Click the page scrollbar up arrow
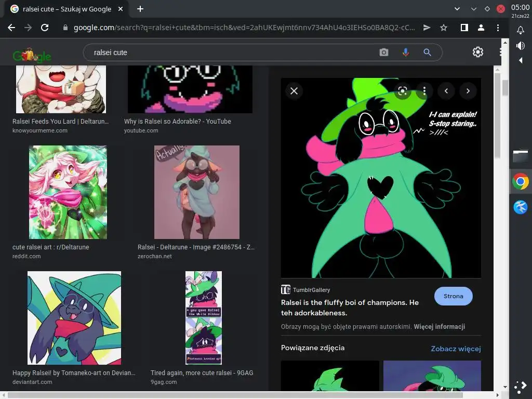This screenshot has height=399, width=532. pyautogui.click(x=505, y=43)
